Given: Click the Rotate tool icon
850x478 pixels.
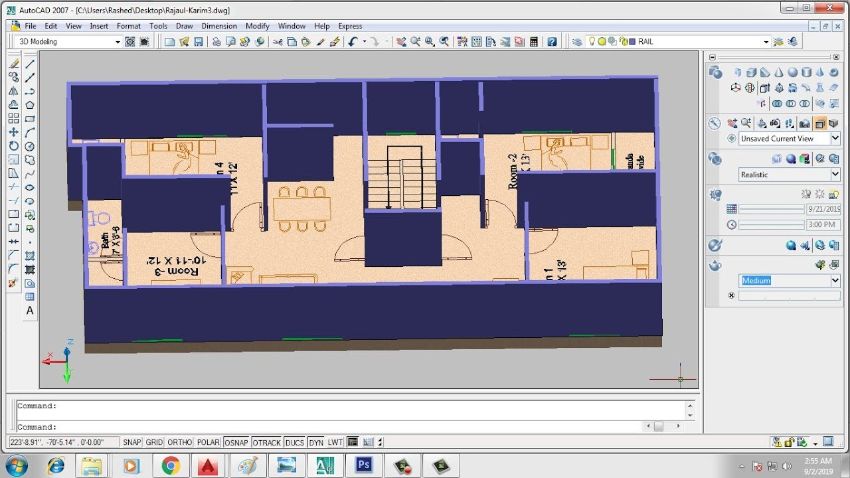Looking at the screenshot, I should point(14,146).
